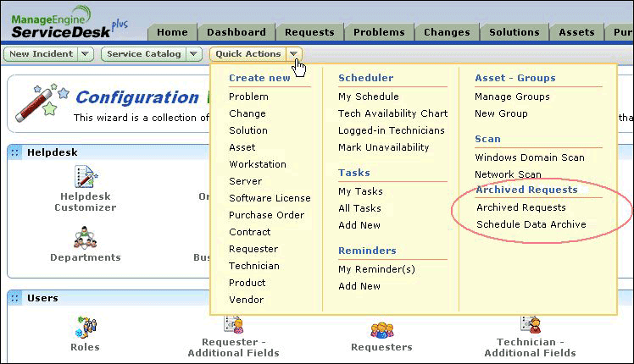Select Windows Domain Scan option
The width and height of the screenshot is (634, 364).
(x=529, y=157)
